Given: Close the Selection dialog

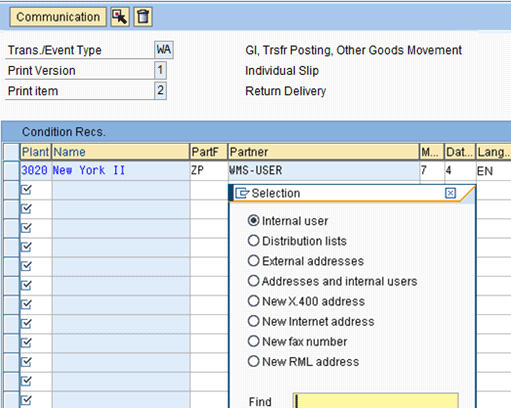Looking at the screenshot, I should click(x=450, y=193).
